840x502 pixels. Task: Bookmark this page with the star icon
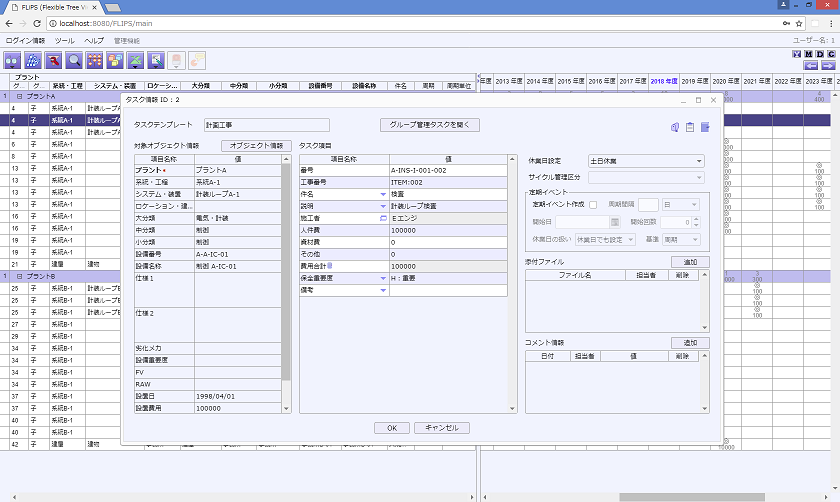[799, 24]
